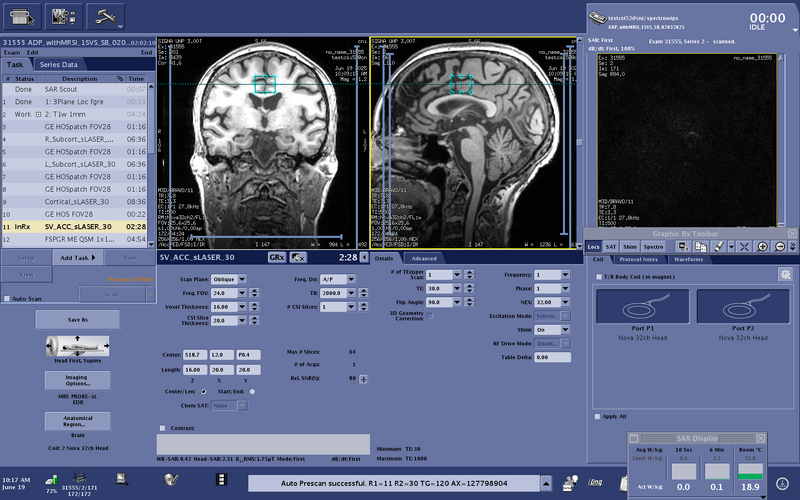Check T/R Body Coil (in magnet)
The height and width of the screenshot is (500, 800).
point(599,277)
